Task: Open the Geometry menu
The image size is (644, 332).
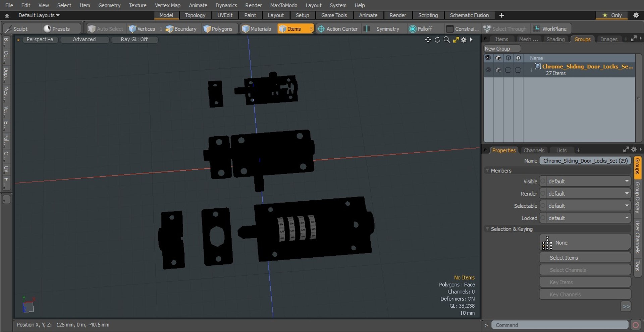Action: tap(109, 5)
